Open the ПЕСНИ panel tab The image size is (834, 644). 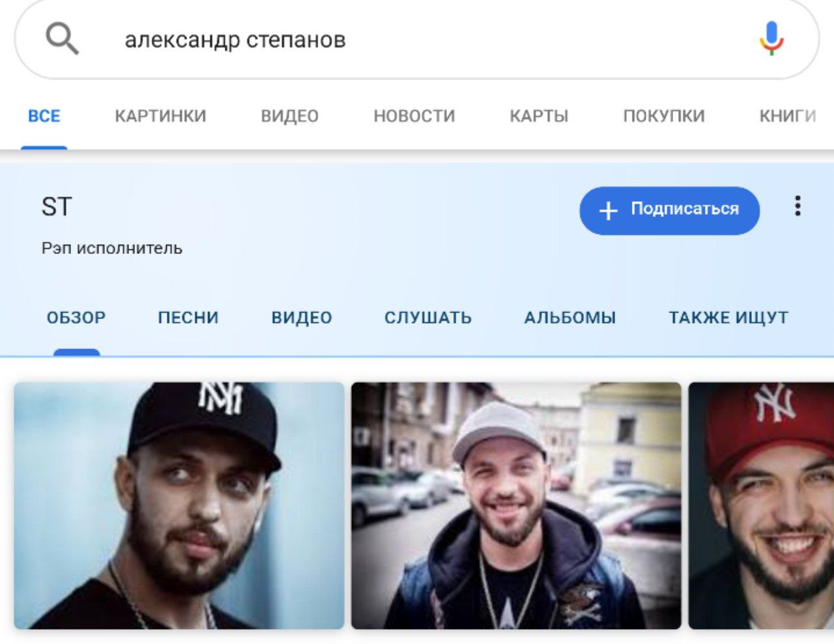(188, 318)
